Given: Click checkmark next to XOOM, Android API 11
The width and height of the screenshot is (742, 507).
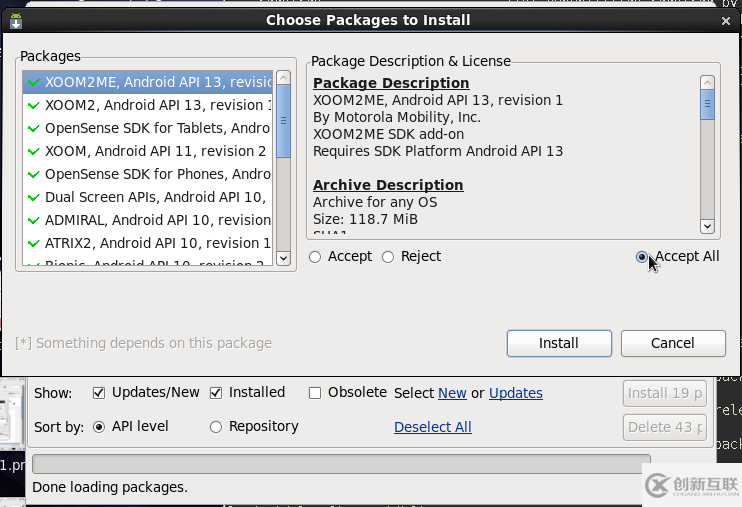Looking at the screenshot, I should [x=34, y=151].
